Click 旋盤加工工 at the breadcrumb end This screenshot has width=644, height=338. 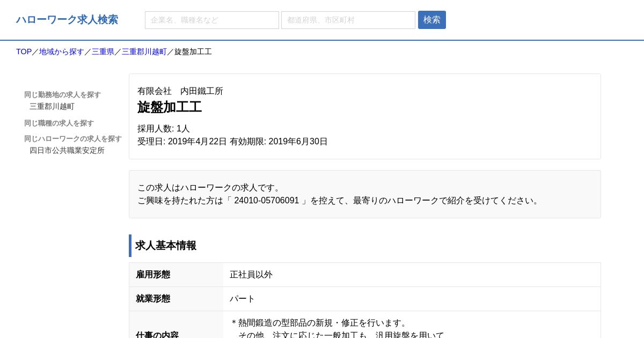[x=193, y=52]
